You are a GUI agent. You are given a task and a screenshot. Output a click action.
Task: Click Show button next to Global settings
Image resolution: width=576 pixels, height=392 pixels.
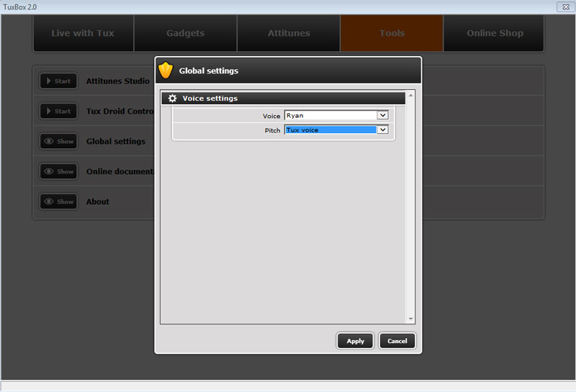click(58, 142)
